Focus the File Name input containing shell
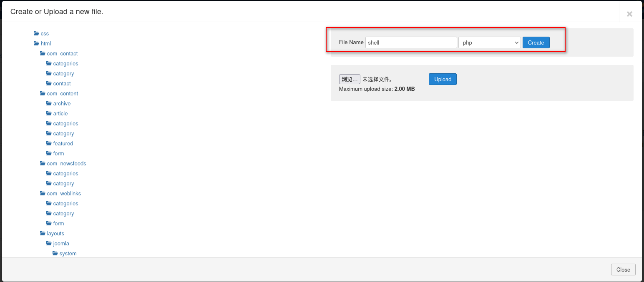Viewport: 644px width, 282px height. pos(411,42)
